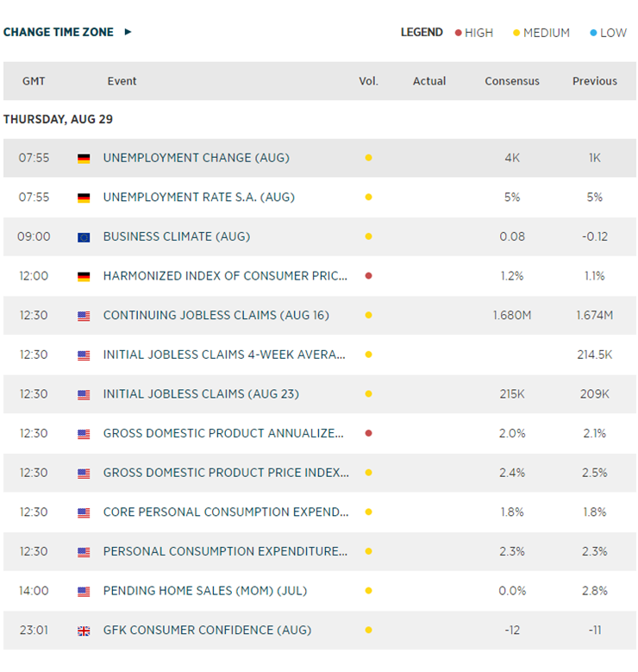Click the Consensus column header
Screen dimensions: 638x672
coord(512,81)
